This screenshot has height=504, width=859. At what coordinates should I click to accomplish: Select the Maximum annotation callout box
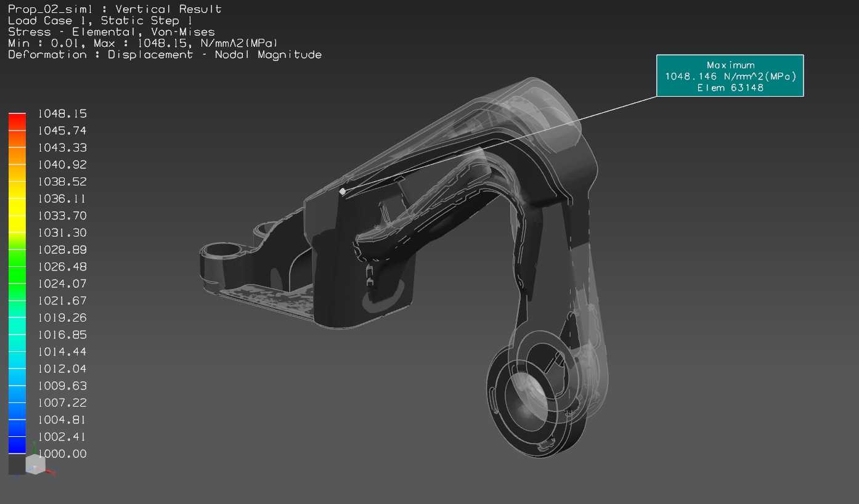pos(730,76)
